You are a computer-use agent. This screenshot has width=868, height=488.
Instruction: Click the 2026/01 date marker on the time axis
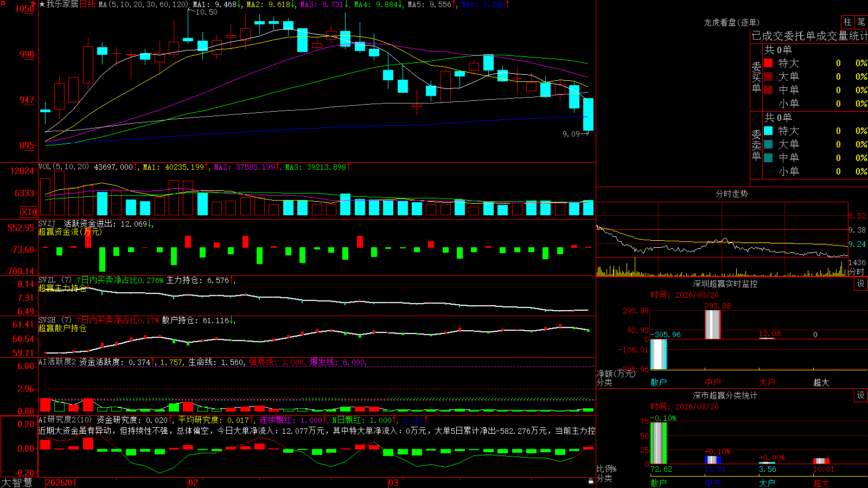[x=61, y=483]
